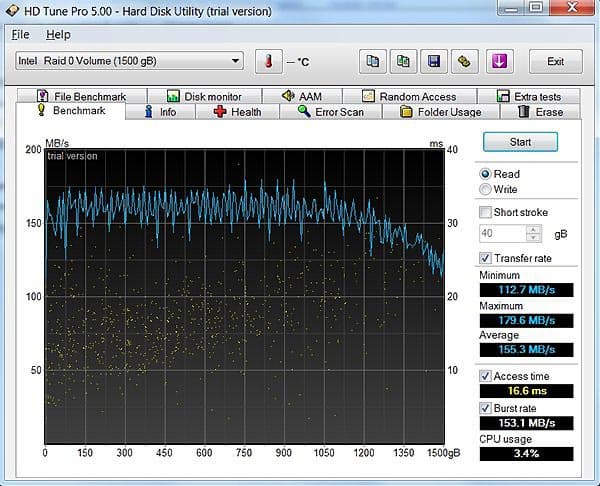Enable the Short stroke checkbox
600x486 pixels.
(486, 212)
